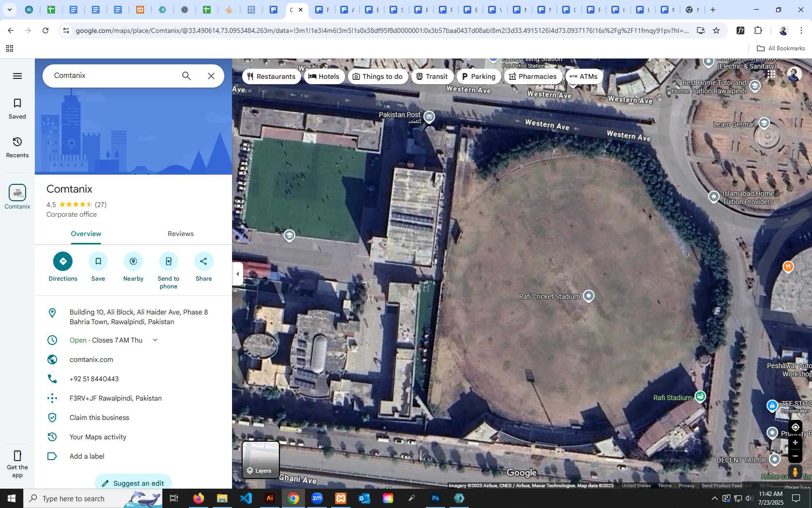
Task: Zoom in on the map with plus
Action: [x=795, y=443]
